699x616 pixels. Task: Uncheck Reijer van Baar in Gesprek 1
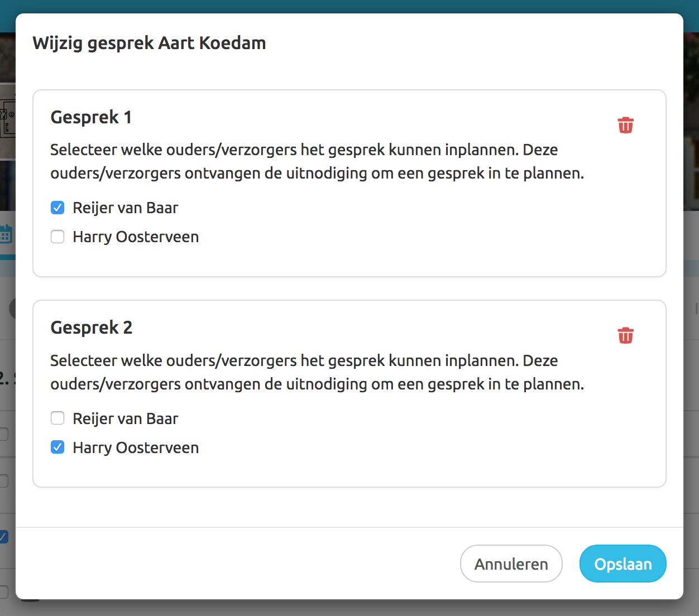(x=58, y=208)
